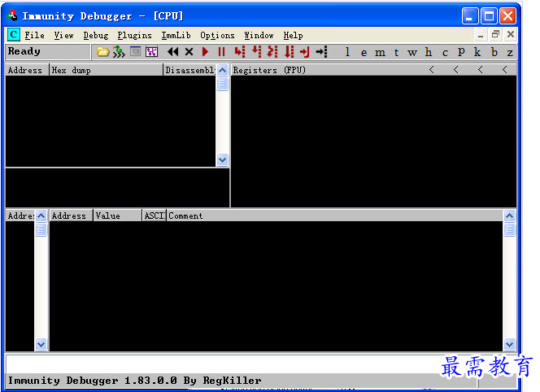
Task: Open the Plugins menu
Action: point(134,35)
